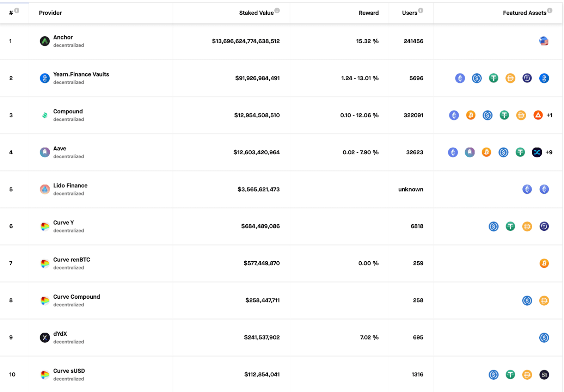Screen dimensions: 564x392
Task: Sort the table by the Reward column
Action: pyautogui.click(x=369, y=13)
